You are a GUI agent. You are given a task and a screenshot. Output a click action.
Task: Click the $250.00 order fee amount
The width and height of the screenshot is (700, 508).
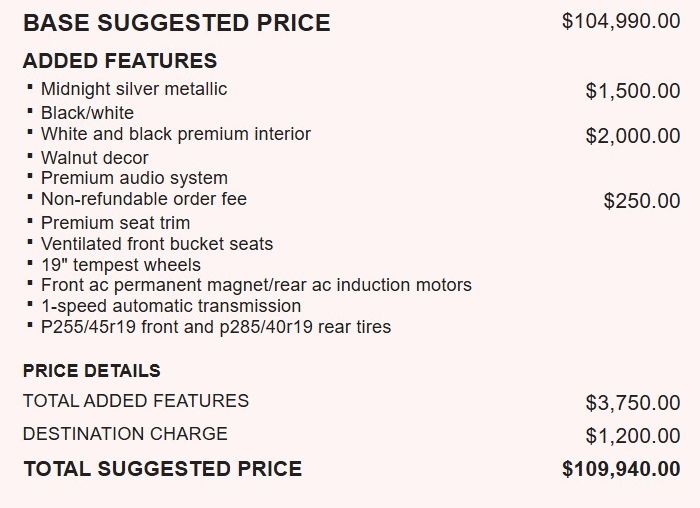point(642,201)
